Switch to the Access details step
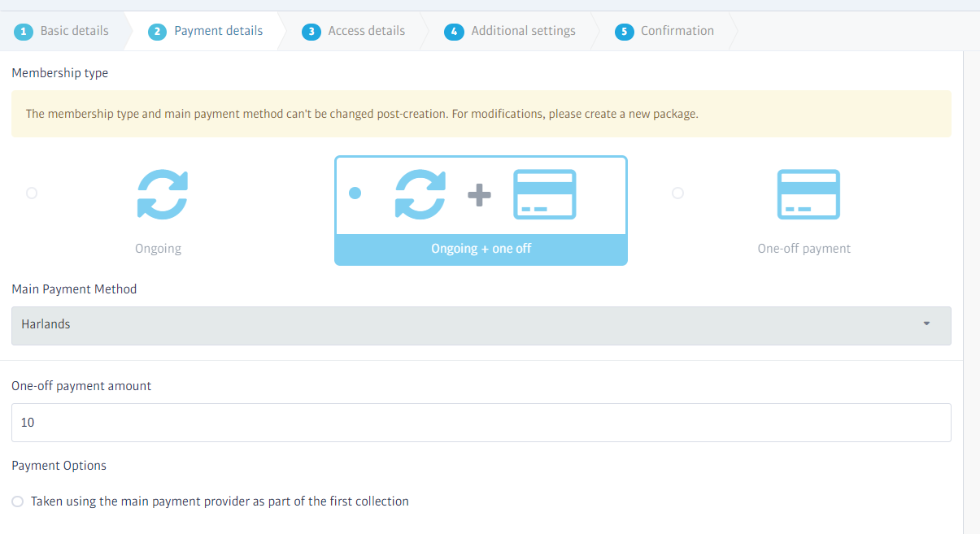Screen dimensions: 980x534 pos(366,31)
